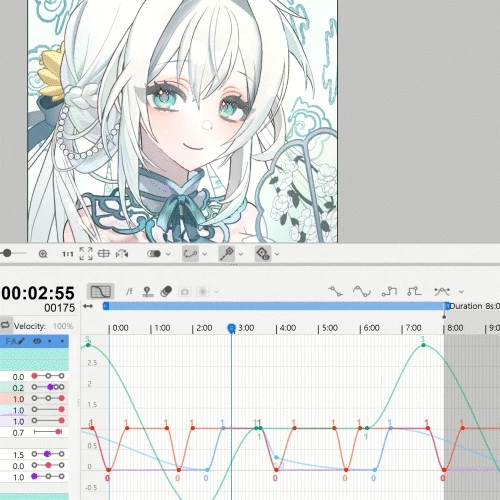The image size is (500, 500).
Task: Click the zoom-in magnifier icon
Action: tap(43, 254)
